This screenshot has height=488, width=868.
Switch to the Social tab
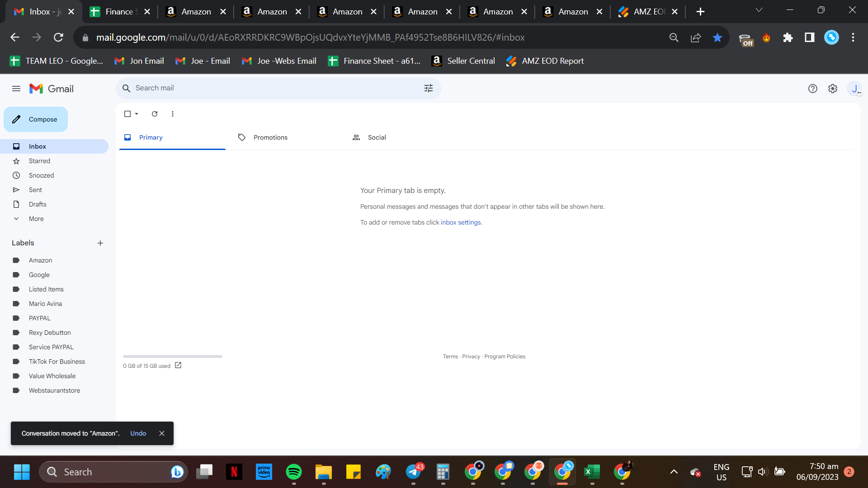tap(401, 137)
